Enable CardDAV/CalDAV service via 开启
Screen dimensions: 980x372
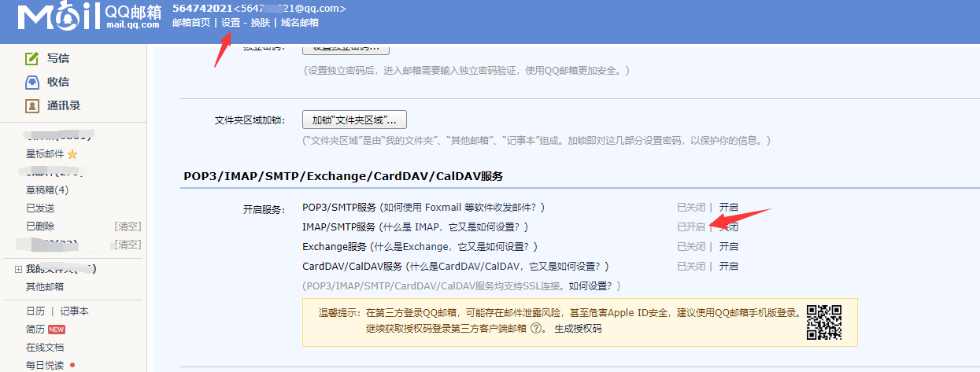click(x=728, y=267)
